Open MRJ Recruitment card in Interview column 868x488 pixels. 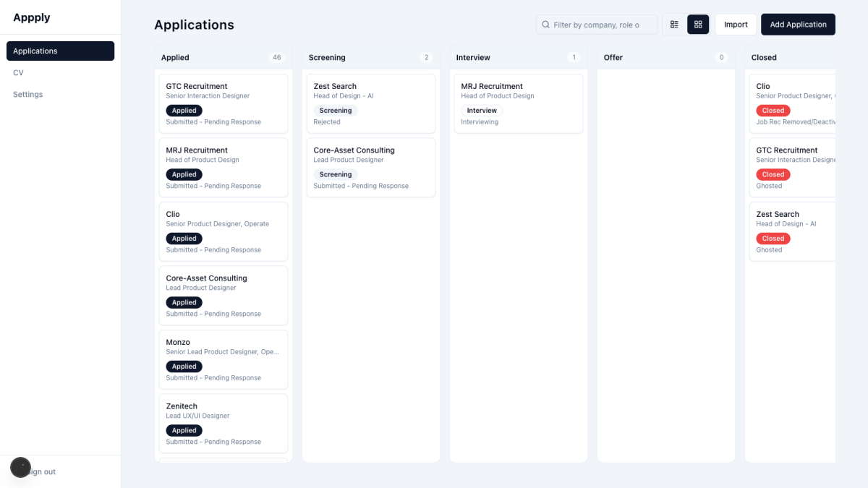pos(519,103)
